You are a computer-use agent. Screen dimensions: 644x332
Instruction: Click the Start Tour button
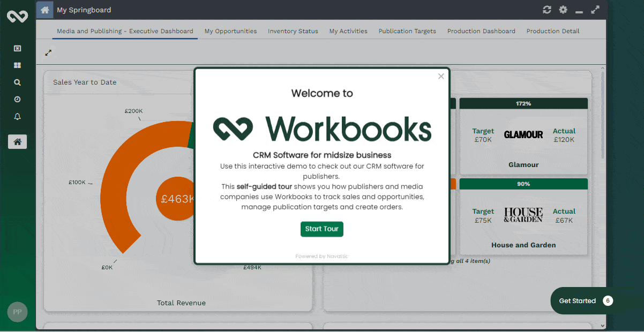[322, 229]
